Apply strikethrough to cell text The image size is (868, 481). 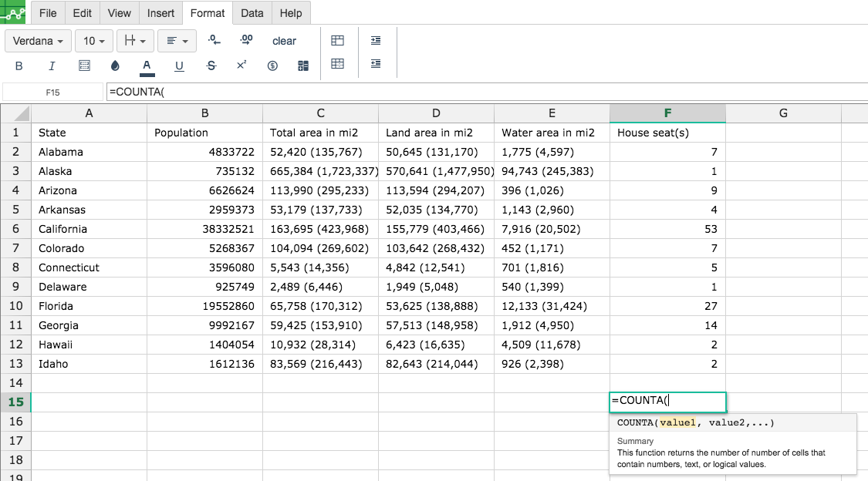(211, 66)
